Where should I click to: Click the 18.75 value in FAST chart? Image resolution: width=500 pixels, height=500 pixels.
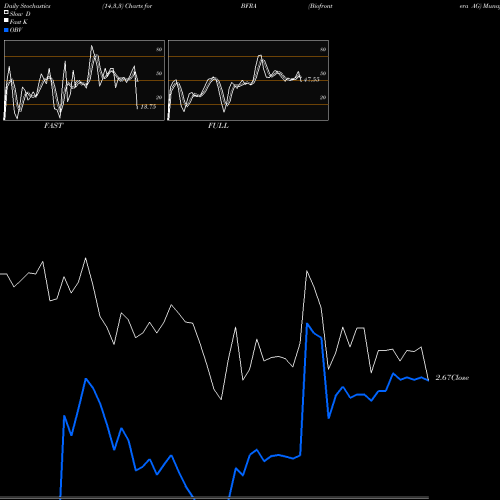(148, 107)
